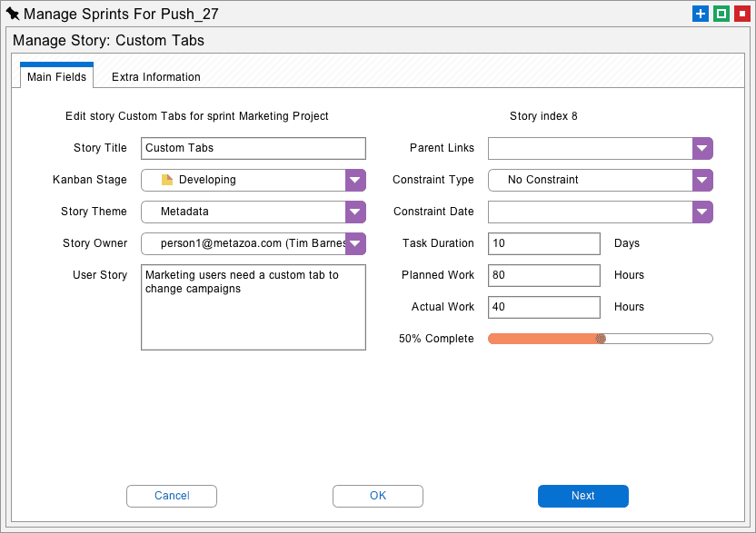Click the Story Title input field
Screen dimensions: 756x533
(x=254, y=148)
